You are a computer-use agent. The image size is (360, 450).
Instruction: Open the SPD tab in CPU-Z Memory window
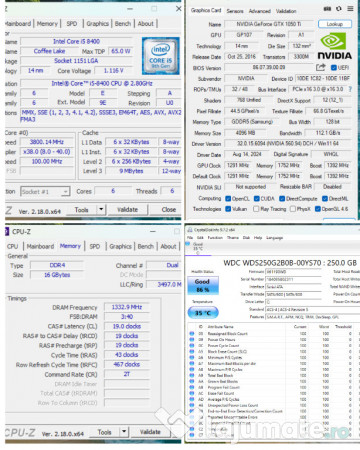[x=95, y=246]
